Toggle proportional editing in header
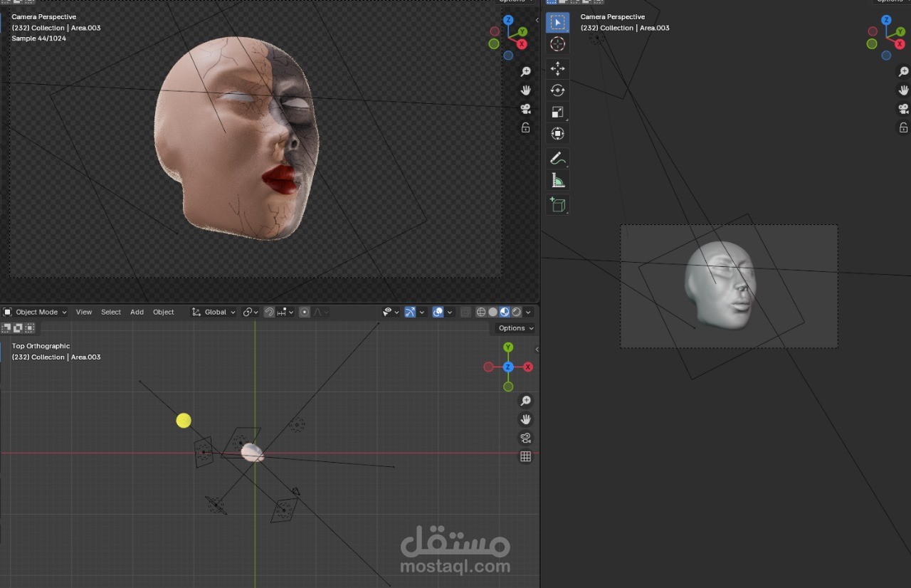This screenshot has height=588, width=911. click(x=305, y=312)
